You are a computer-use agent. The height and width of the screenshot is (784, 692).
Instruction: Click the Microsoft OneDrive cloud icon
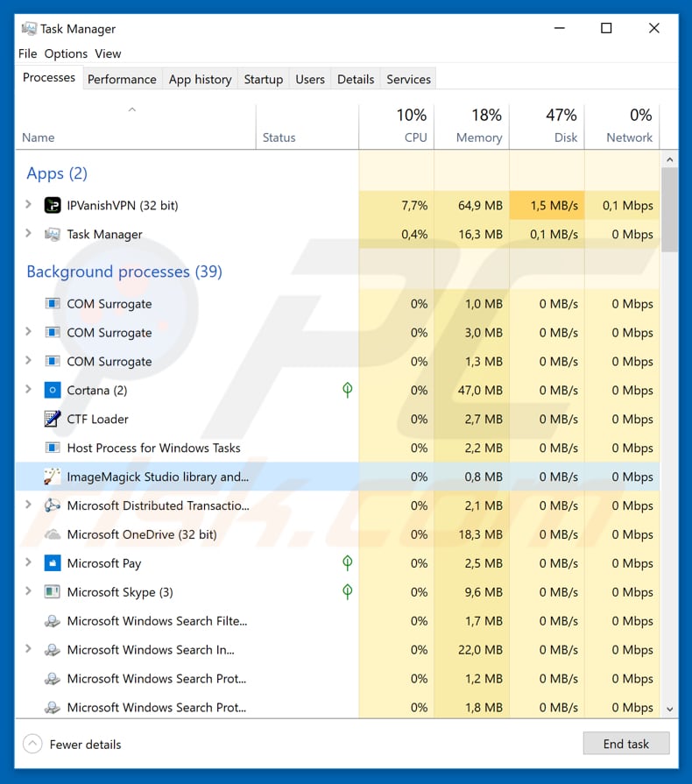click(53, 534)
